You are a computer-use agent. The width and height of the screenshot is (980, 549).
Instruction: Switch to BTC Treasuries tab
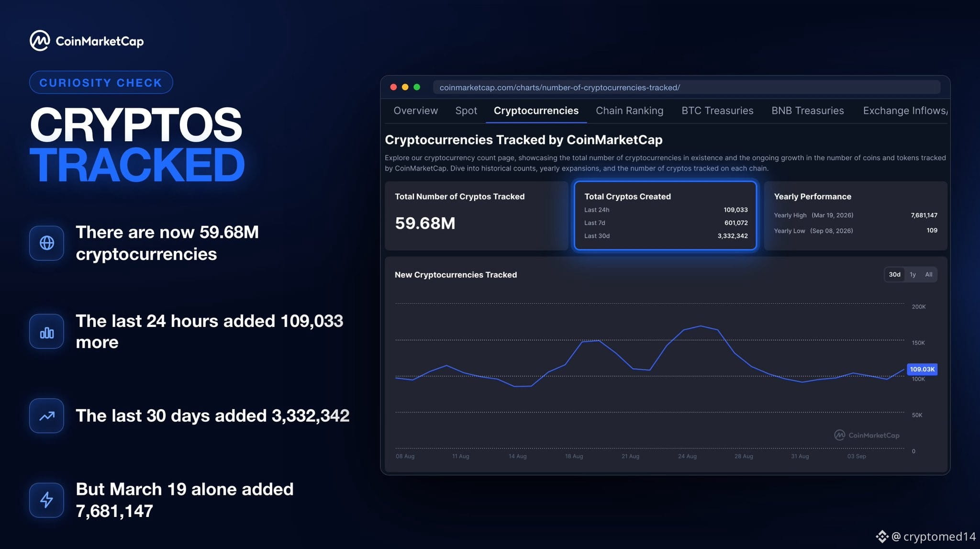tap(717, 111)
